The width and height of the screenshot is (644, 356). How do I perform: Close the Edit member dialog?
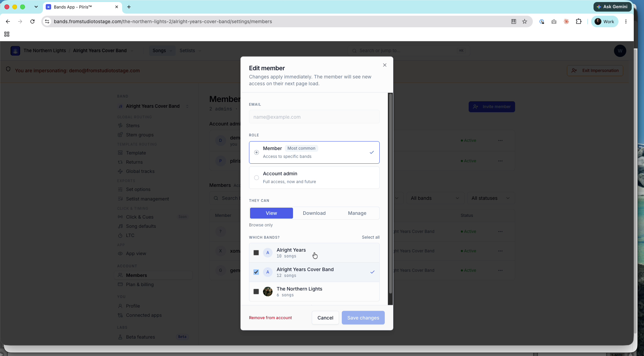(385, 65)
